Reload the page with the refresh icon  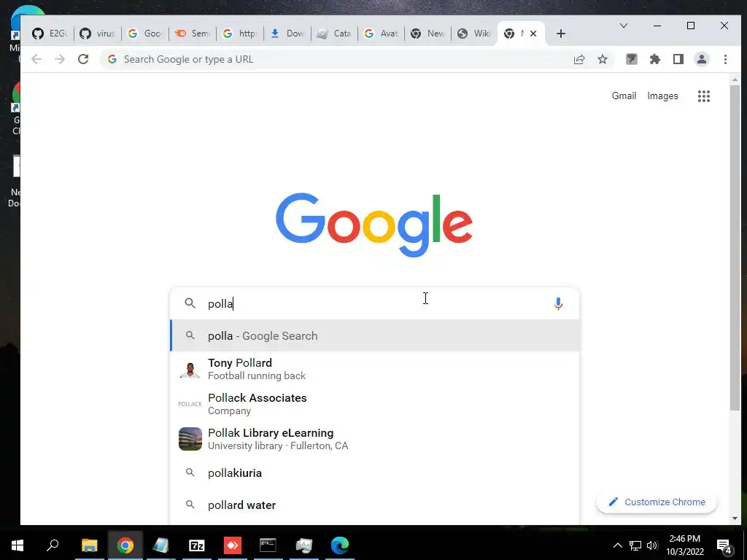[83, 59]
